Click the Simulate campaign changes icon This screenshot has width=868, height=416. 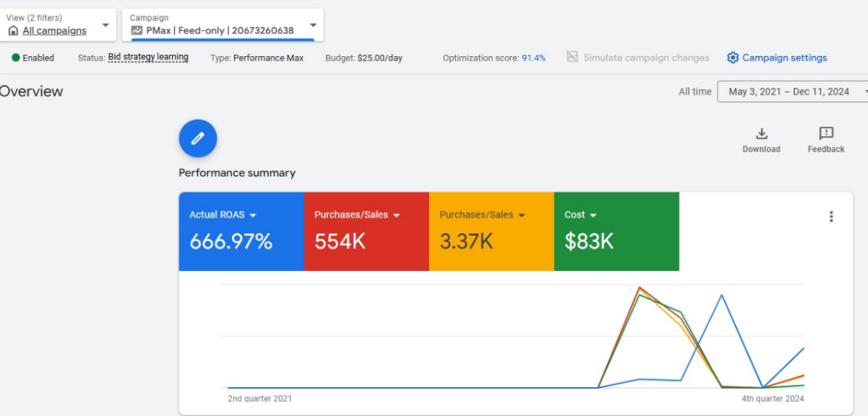point(573,58)
